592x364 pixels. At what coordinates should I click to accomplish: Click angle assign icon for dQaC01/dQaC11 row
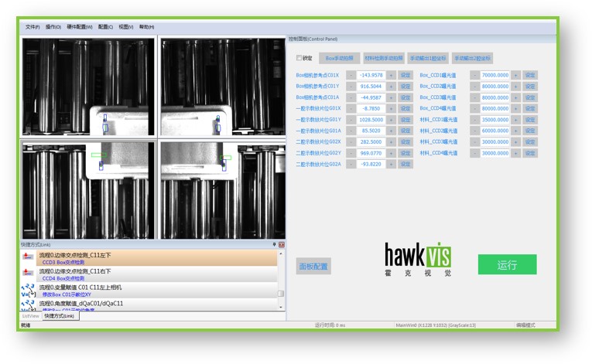28,305
